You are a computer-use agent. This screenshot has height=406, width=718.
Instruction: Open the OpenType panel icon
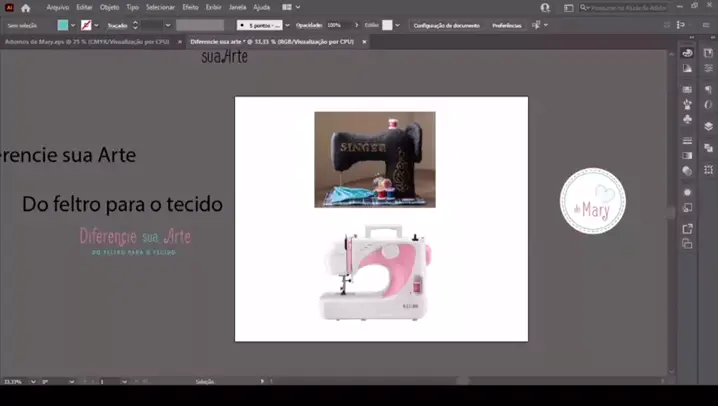pos(708,105)
